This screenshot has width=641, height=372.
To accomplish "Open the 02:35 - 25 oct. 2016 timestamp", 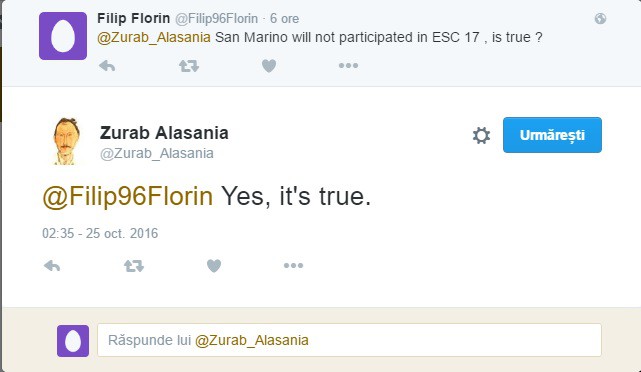I will [100, 233].
